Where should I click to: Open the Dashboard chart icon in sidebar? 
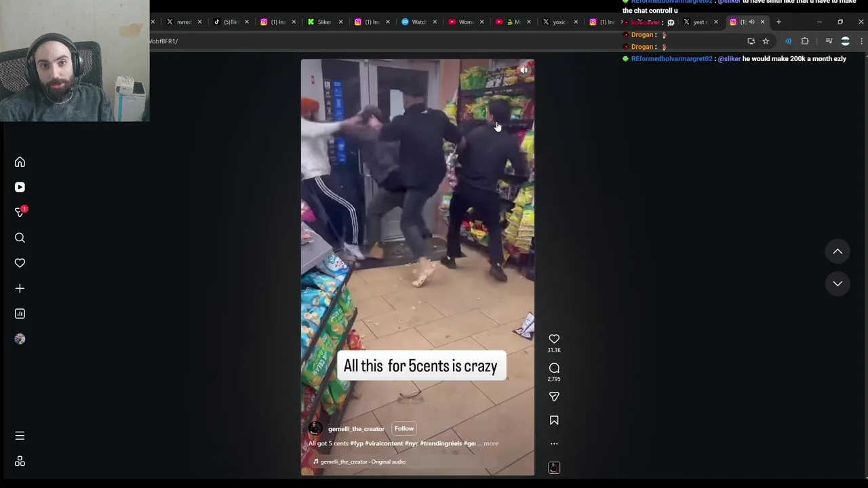(20, 314)
